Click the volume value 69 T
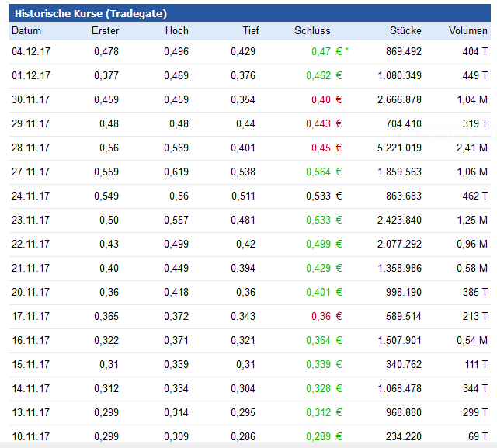 click(x=476, y=436)
